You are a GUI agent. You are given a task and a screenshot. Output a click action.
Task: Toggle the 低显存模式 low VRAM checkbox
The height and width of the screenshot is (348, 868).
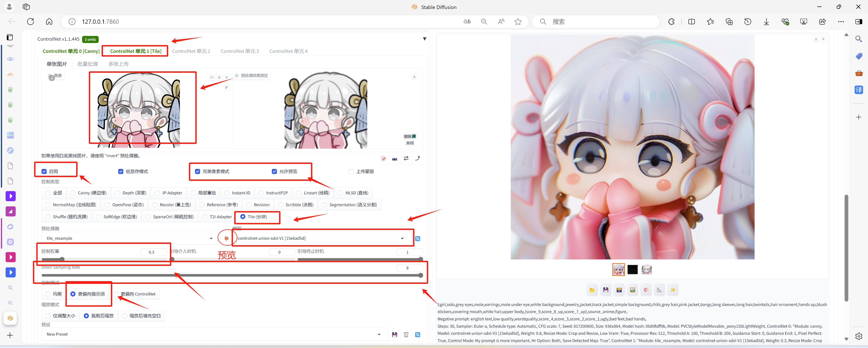coord(121,172)
